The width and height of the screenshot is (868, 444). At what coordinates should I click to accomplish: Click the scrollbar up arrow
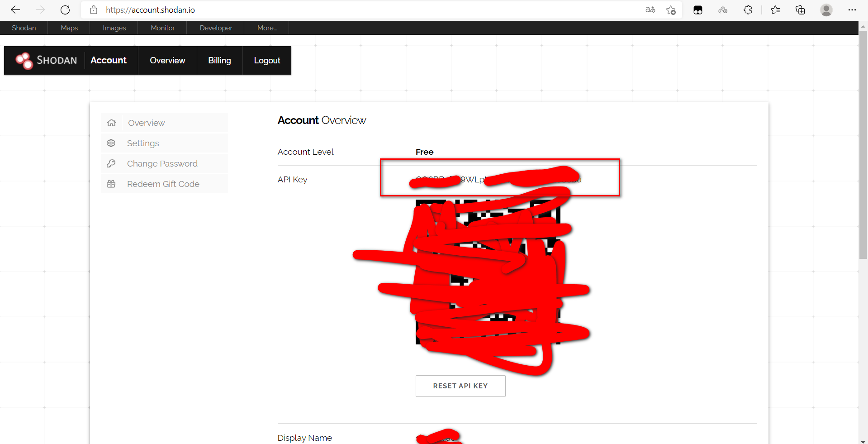click(x=863, y=26)
